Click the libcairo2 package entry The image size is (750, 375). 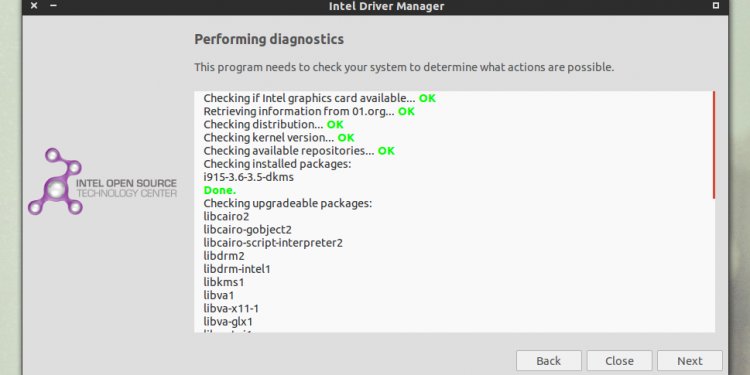tap(226, 217)
